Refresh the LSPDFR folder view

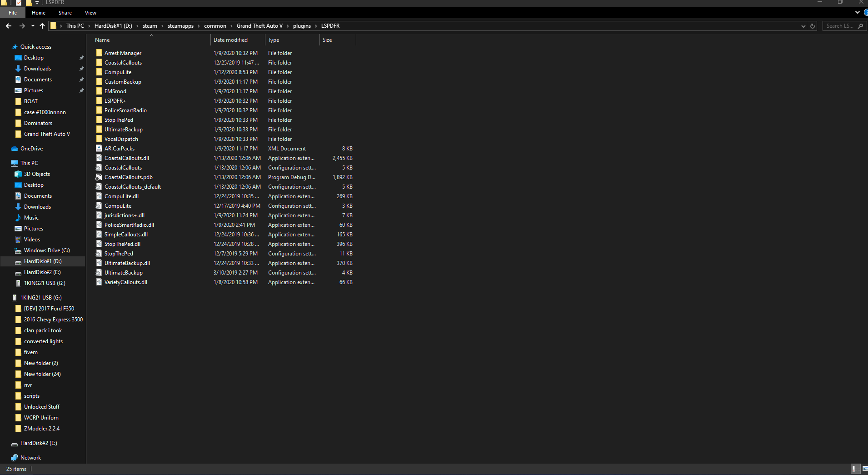tap(813, 26)
